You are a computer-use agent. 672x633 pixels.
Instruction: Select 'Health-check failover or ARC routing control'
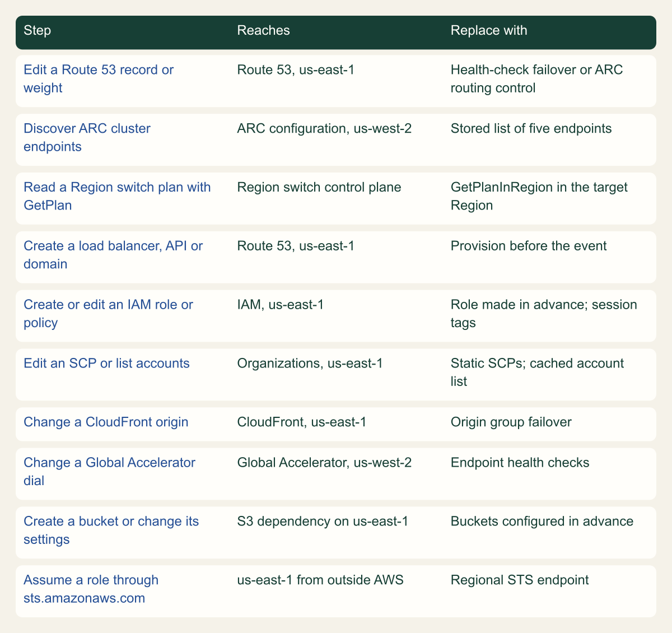pyautogui.click(x=536, y=78)
